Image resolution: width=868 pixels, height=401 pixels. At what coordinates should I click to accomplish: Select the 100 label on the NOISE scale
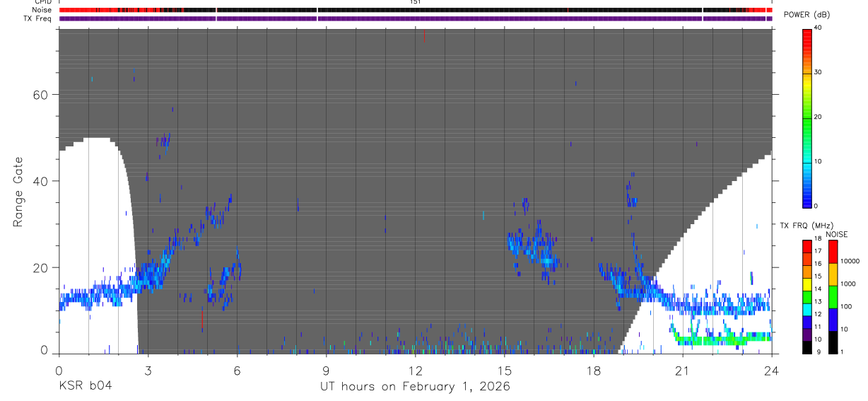click(x=846, y=306)
